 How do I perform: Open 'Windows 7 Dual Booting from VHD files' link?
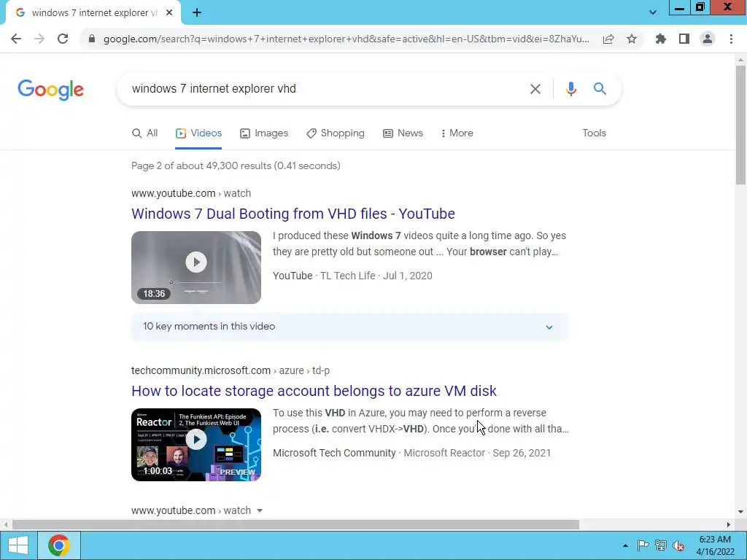pyautogui.click(x=293, y=214)
